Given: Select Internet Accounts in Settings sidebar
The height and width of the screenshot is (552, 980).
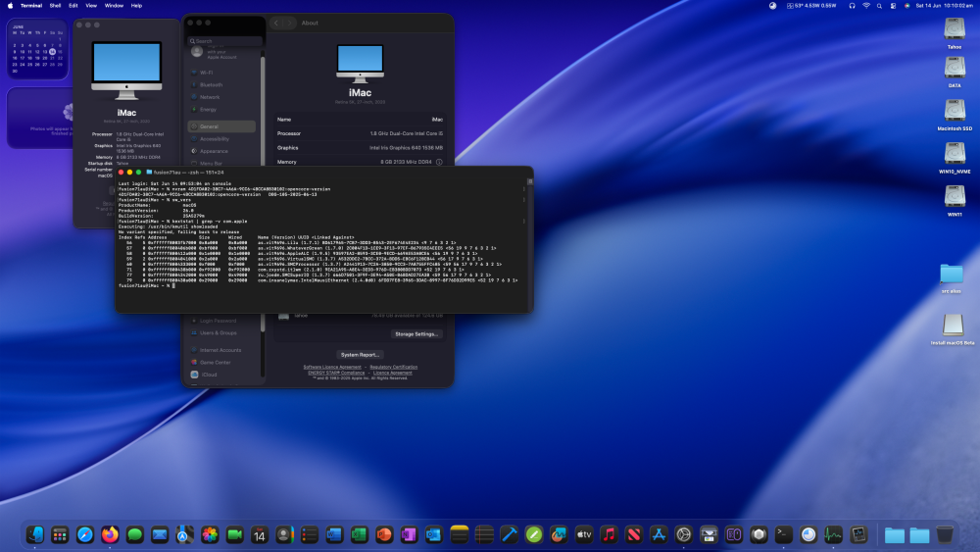Looking at the screenshot, I should tap(221, 350).
